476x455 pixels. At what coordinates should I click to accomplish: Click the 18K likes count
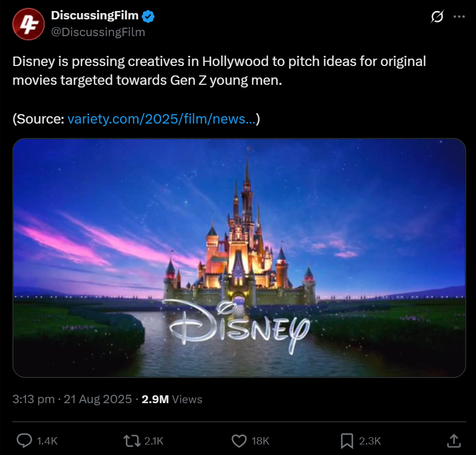click(x=260, y=441)
